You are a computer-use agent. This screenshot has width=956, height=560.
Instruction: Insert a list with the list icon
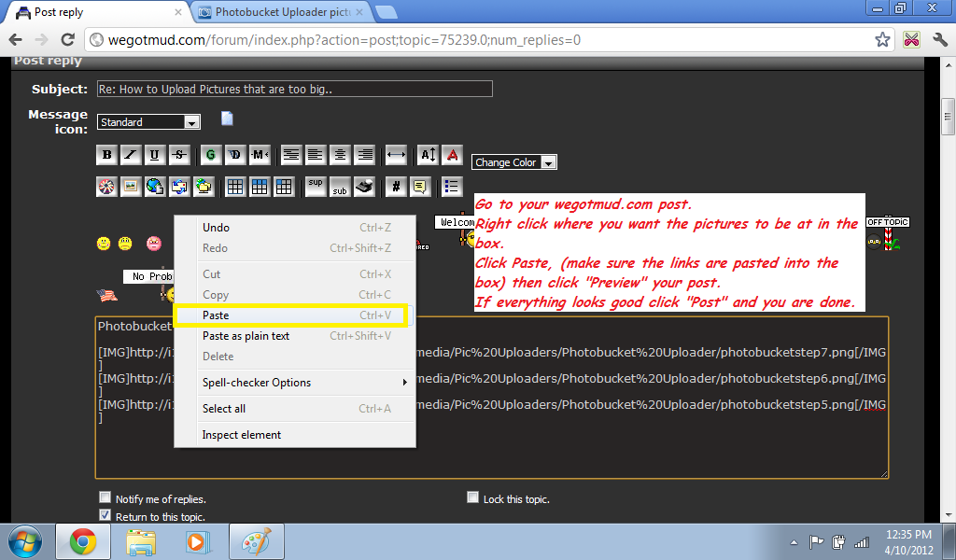[x=452, y=187]
